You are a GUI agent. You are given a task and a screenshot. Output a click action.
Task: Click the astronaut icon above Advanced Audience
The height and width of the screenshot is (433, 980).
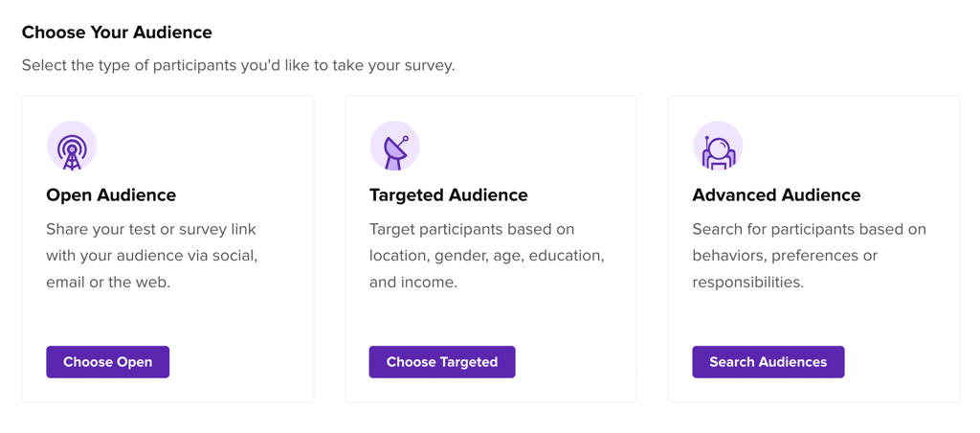(718, 146)
